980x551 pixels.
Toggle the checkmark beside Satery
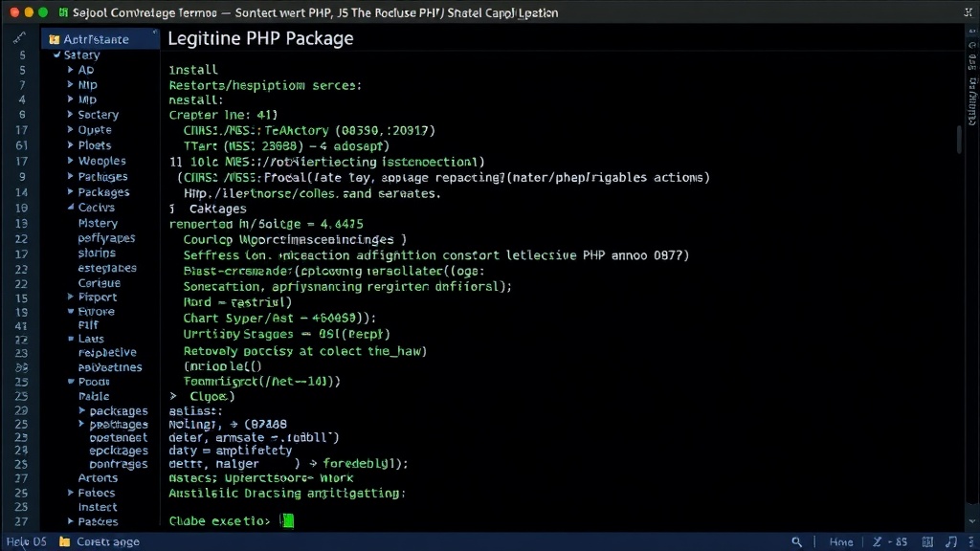pyautogui.click(x=56, y=55)
